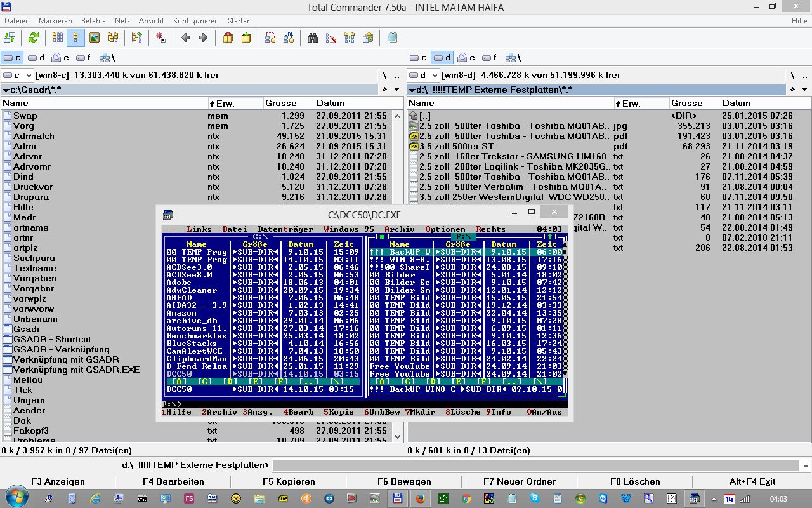Open Hilfe menu at far right
The width and height of the screenshot is (812, 508).
(x=799, y=21)
